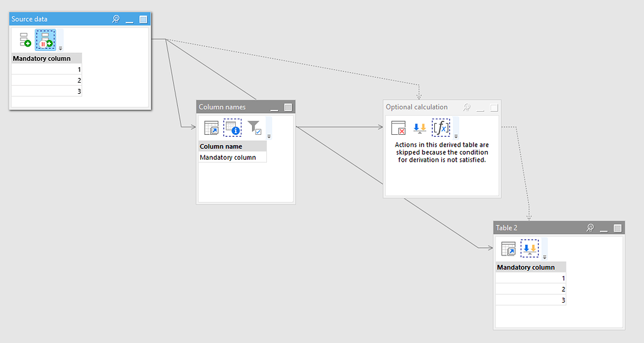644x343 pixels.
Task: Select cell with value 2 in Table 2
Action: click(531, 289)
